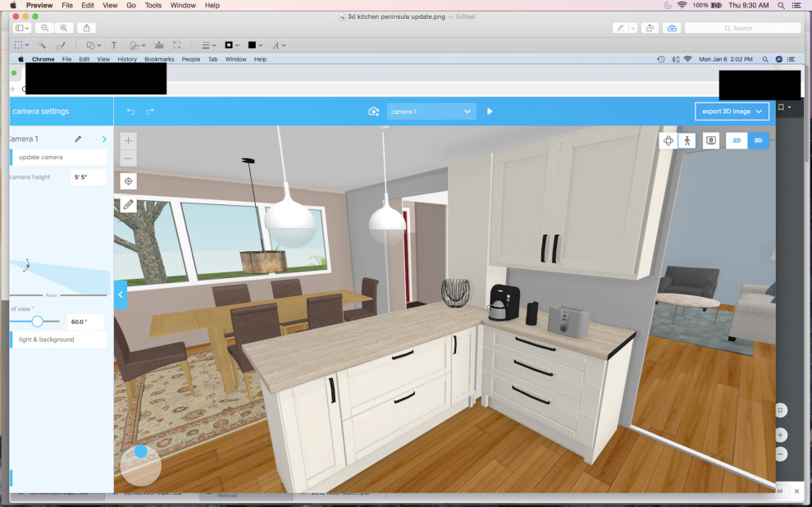Screen dimensions: 812x507
Task: Open the camera 1 dropdown
Action: click(x=431, y=112)
